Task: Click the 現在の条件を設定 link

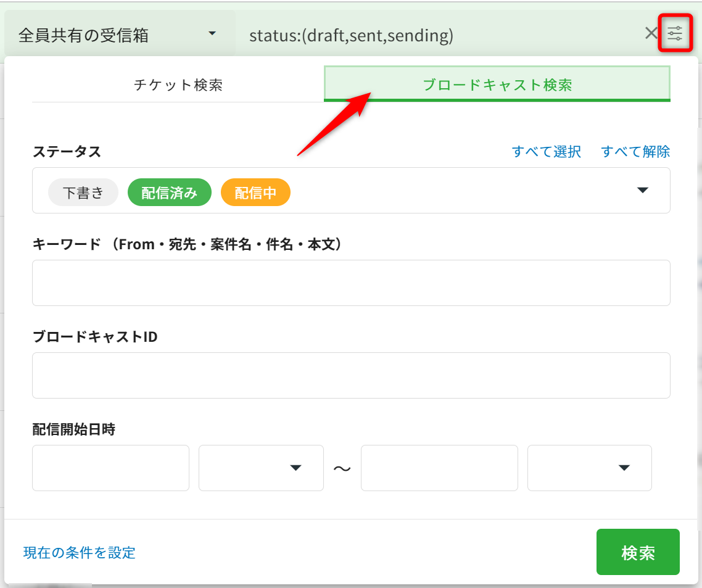Action: (79, 553)
